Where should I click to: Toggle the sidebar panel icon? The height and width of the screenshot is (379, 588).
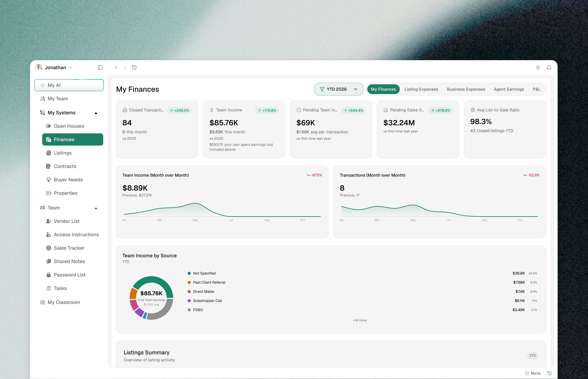(x=100, y=67)
